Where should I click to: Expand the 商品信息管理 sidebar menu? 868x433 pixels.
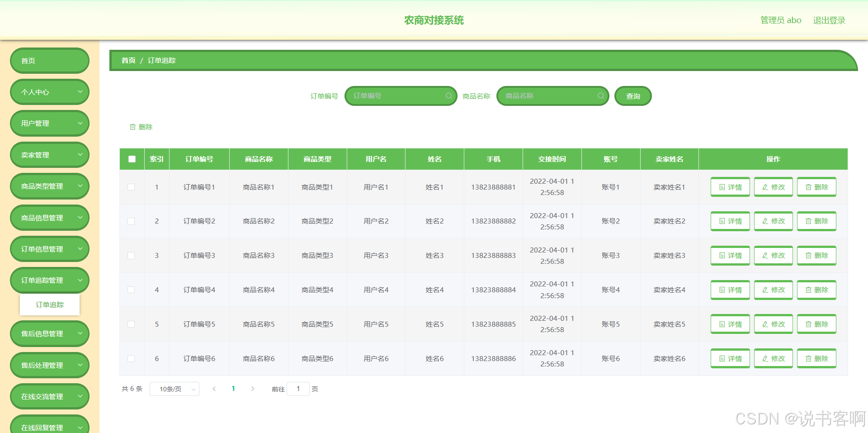pos(50,218)
